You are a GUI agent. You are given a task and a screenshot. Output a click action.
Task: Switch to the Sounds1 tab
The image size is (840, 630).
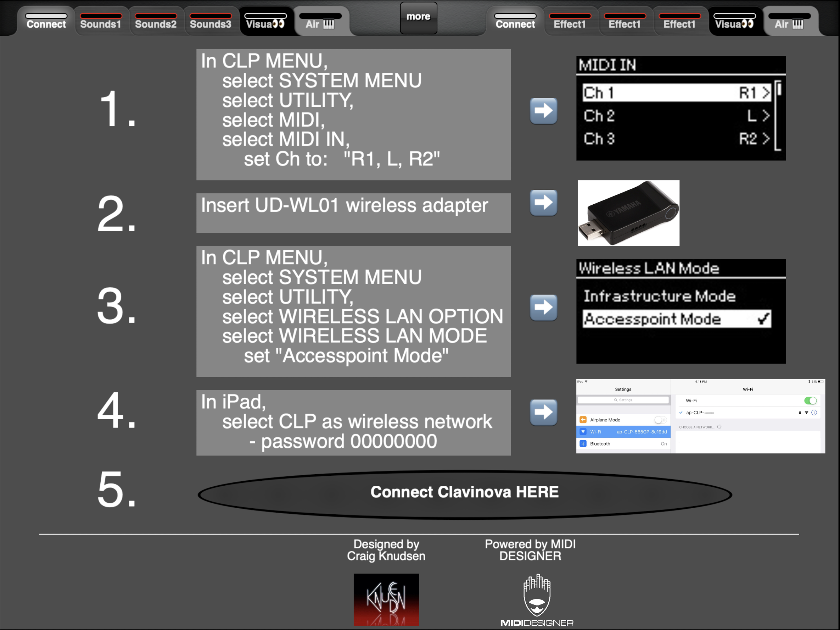point(101,21)
